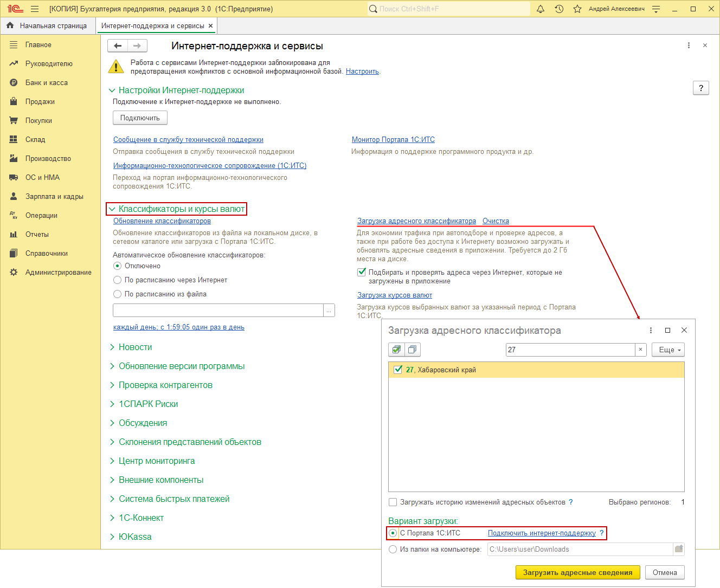Click the Производство factory icon

(x=14, y=159)
